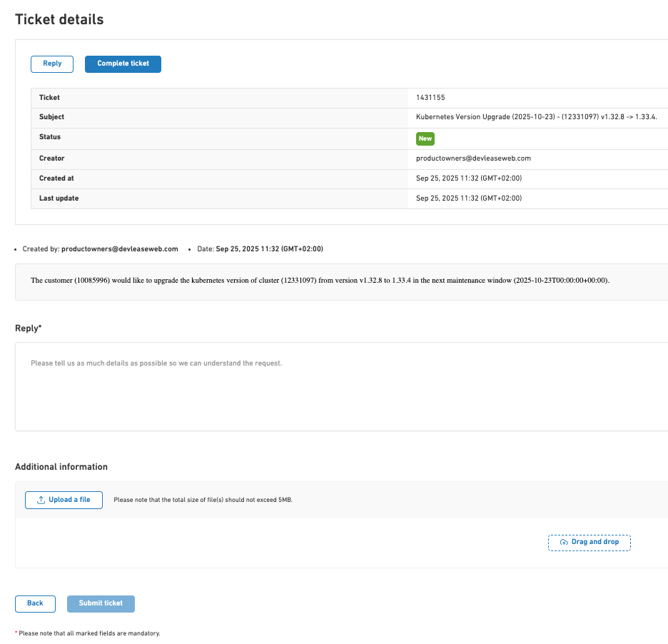Click the Reply button at top
Viewport: 668px width, 644px height.
52,64
